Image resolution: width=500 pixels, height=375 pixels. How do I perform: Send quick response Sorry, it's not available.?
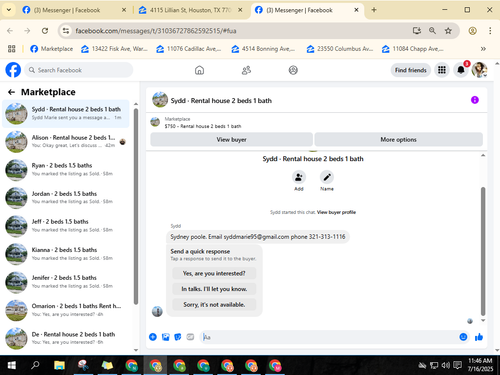coord(214,304)
